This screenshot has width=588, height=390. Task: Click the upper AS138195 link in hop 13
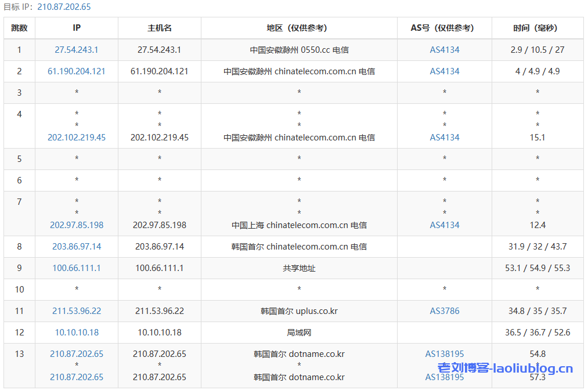(x=444, y=353)
